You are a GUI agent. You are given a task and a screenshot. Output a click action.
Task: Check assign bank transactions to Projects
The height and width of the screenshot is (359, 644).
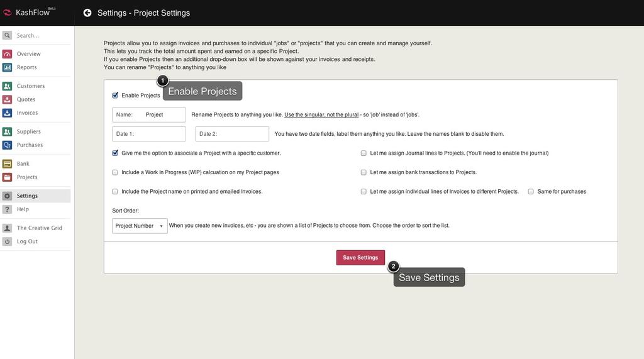click(x=364, y=172)
